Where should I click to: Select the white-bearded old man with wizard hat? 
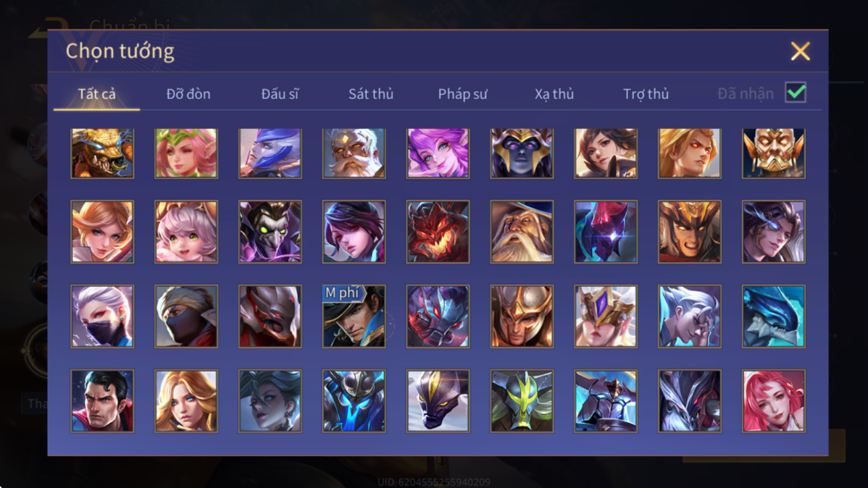coord(522,232)
